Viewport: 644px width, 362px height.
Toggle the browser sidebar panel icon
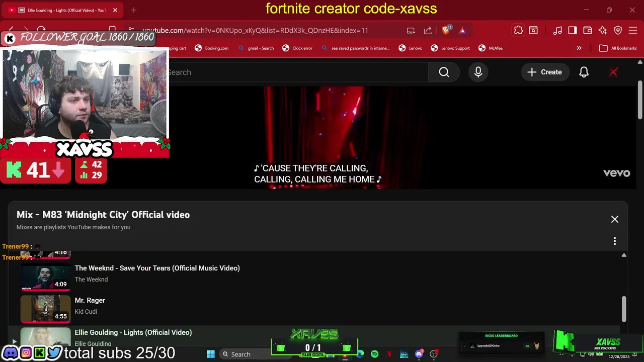click(573, 30)
